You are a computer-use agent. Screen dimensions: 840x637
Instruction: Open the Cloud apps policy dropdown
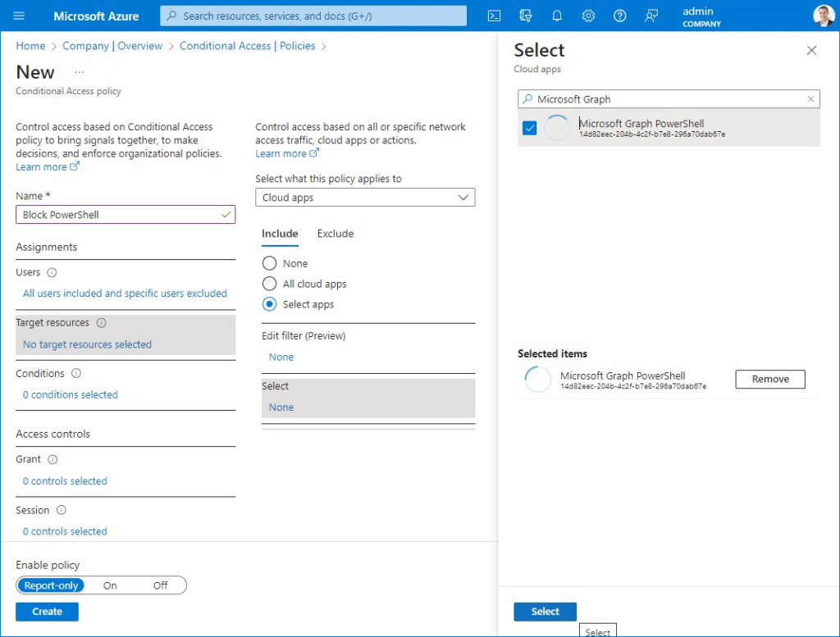pos(365,197)
